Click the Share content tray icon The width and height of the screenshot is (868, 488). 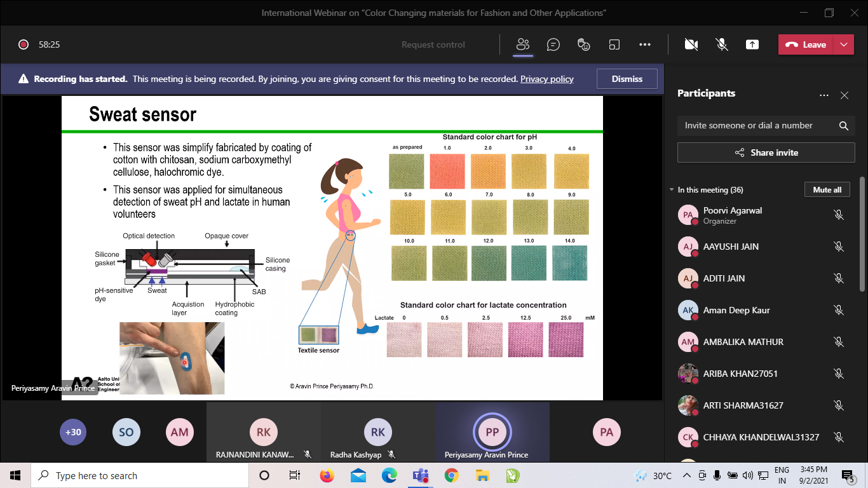pyautogui.click(x=752, y=44)
